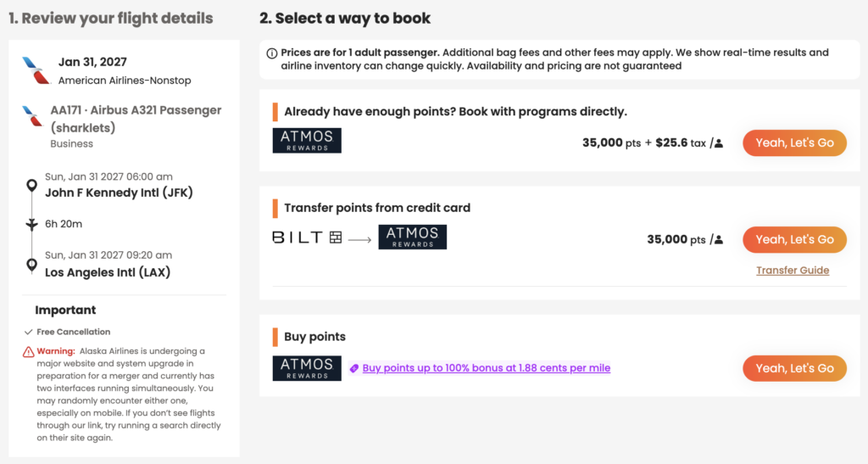This screenshot has width=868, height=464.
Task: Choose Yeah, Let's Go for direct program booking
Action: click(794, 143)
